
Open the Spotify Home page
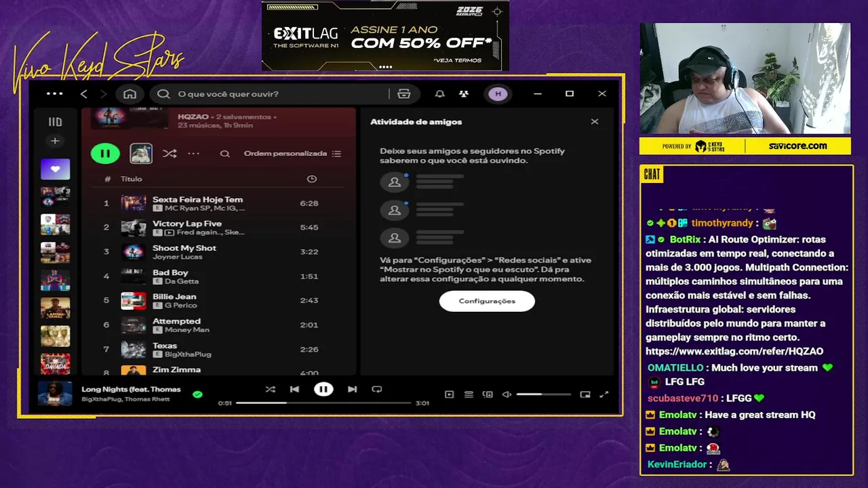130,94
